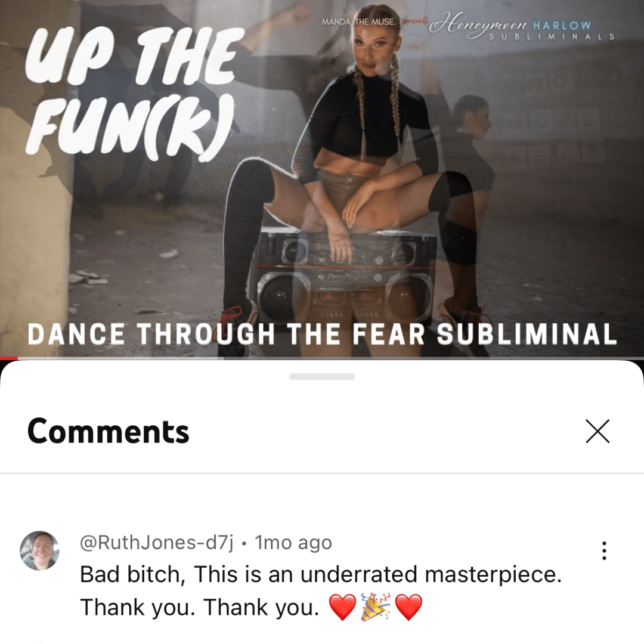Click the last red heart emoji

(x=408, y=607)
